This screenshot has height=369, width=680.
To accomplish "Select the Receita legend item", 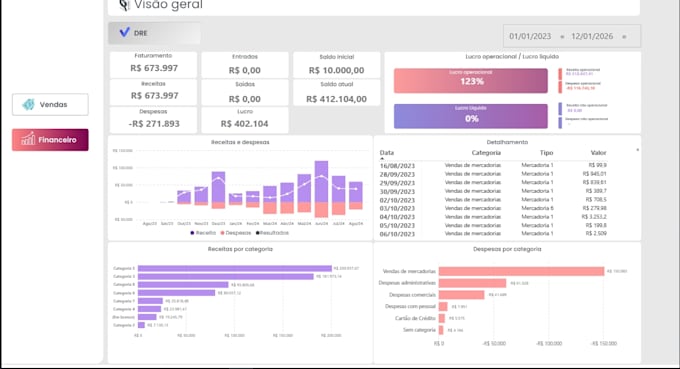I will point(203,233).
